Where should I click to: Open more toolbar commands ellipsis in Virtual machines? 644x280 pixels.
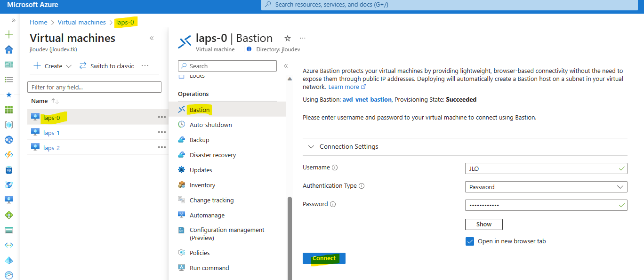pos(145,65)
